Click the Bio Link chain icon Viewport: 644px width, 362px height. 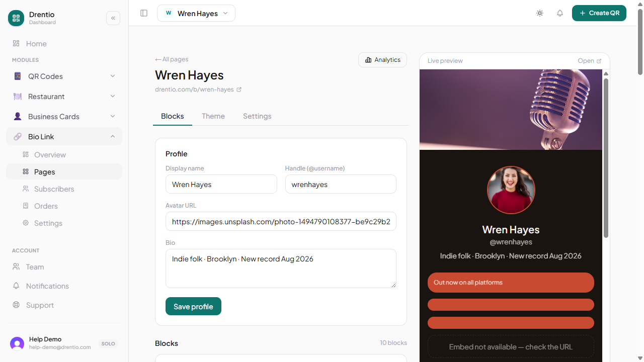point(18,137)
